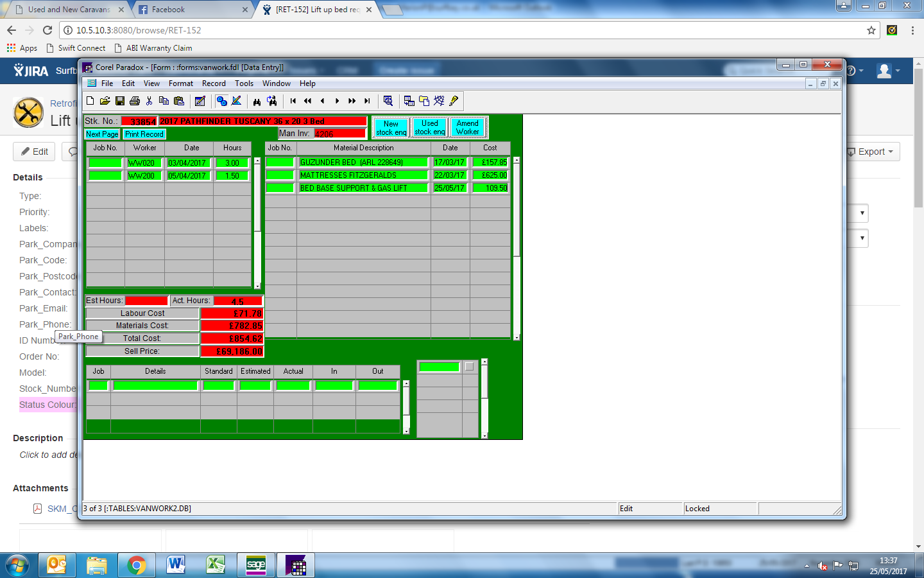Click the Print icon in Paradox toolbar
This screenshot has width=924, height=578.
[x=135, y=101]
